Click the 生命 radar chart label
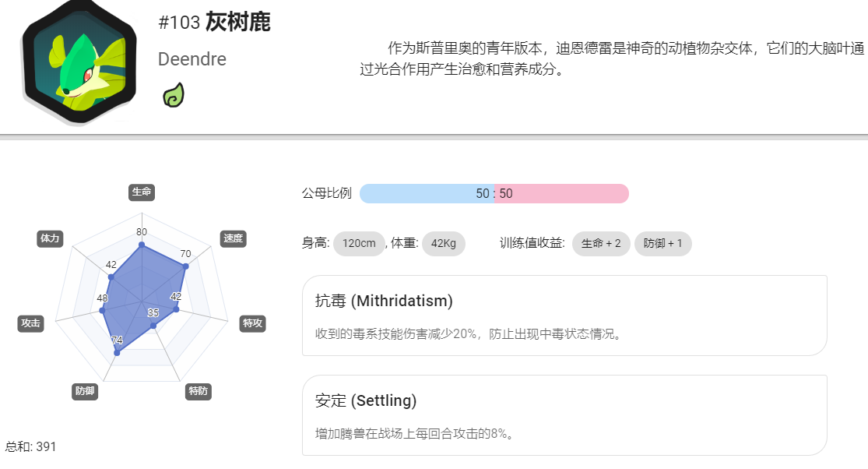Viewport: 868px width, 469px height. click(142, 192)
